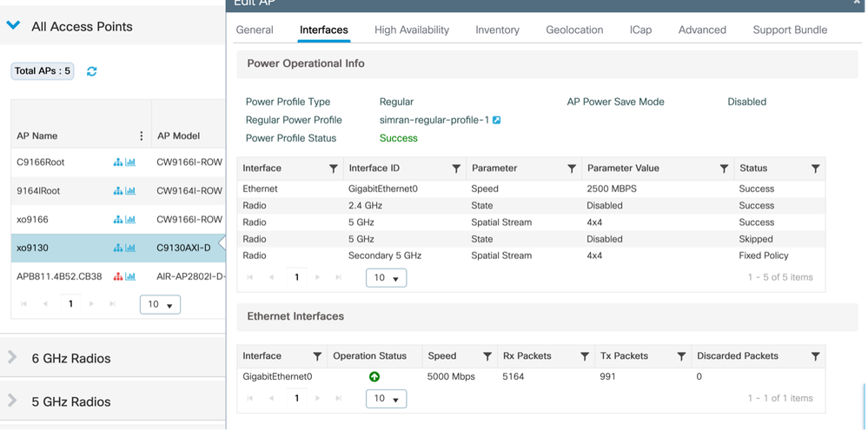
Task: Click the Skipped status cell
Action: (x=756, y=239)
